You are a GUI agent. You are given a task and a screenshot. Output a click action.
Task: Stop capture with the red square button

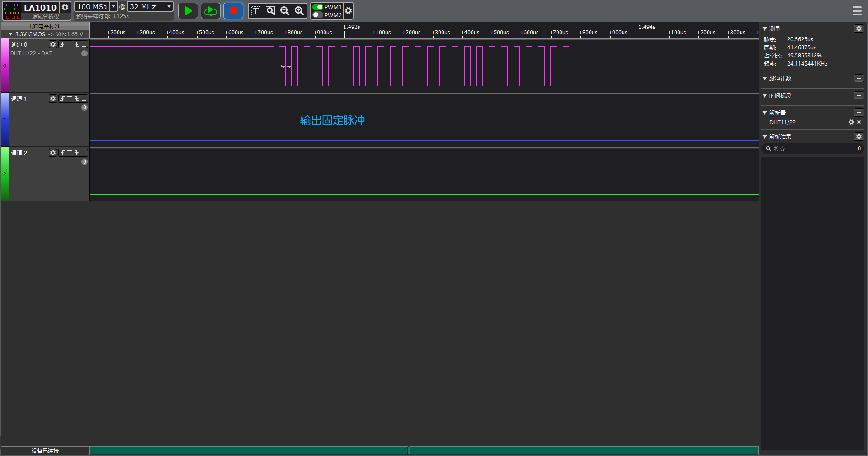click(233, 11)
